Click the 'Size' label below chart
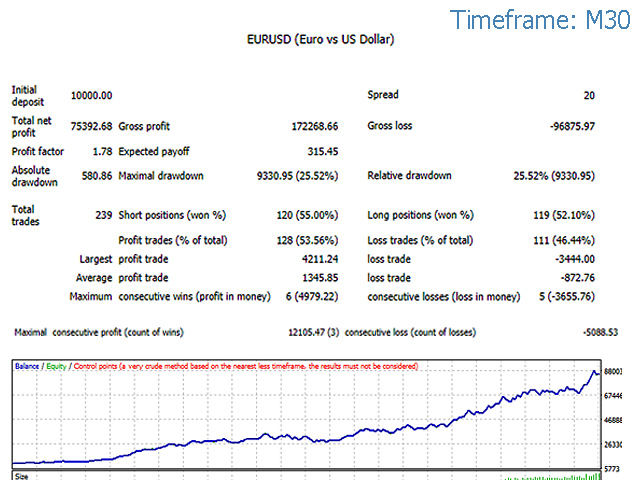Screen dimensions: 640x480 tap(21, 476)
